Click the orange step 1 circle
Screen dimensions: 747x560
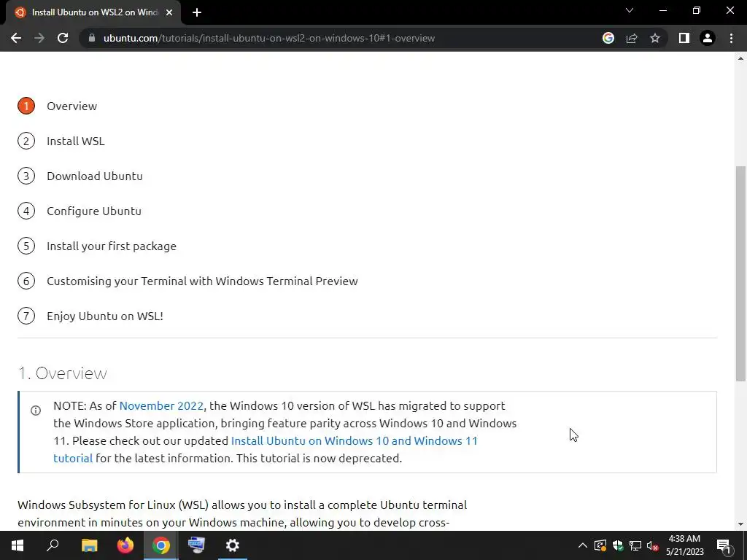[26, 106]
